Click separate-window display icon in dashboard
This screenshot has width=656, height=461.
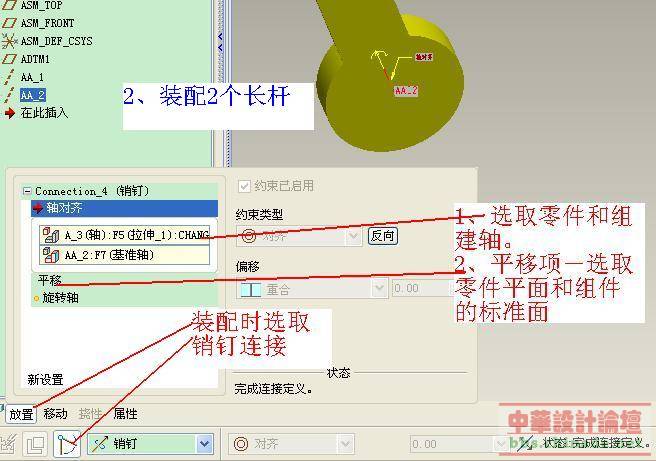(36, 444)
